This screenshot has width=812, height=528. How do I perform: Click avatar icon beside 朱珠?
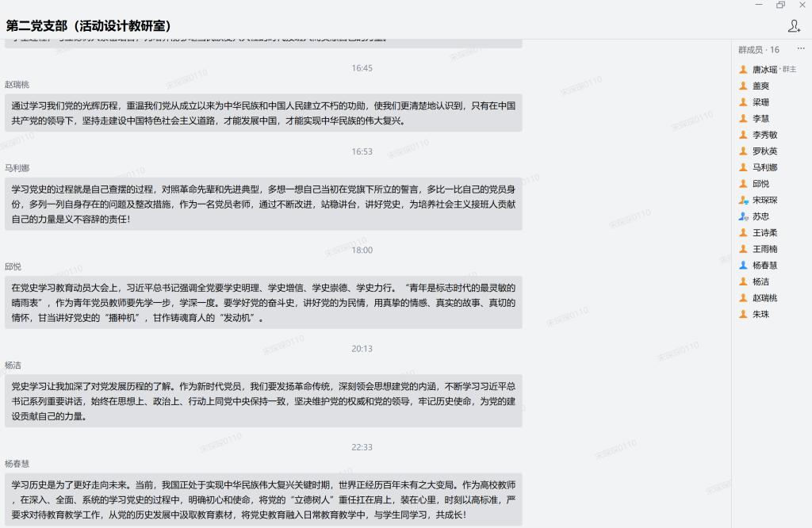pos(743,315)
